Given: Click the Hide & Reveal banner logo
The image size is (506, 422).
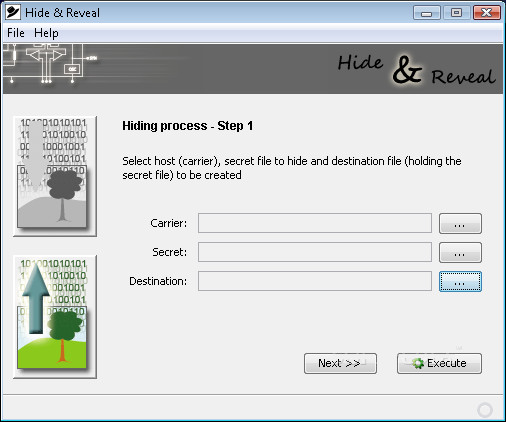Looking at the screenshot, I should pos(416,69).
